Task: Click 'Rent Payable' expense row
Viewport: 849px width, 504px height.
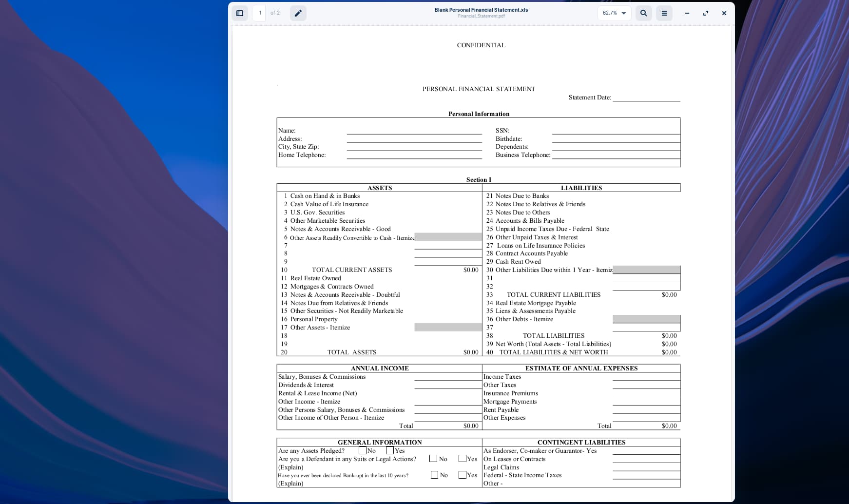Action: click(x=501, y=410)
